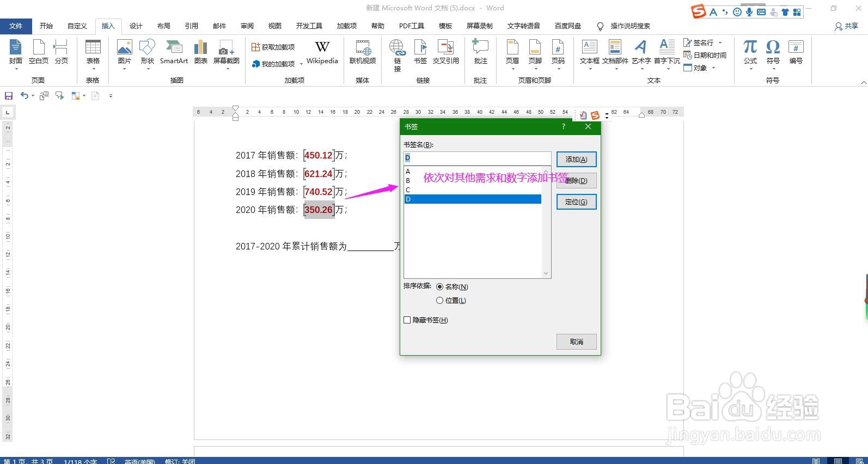Switch to the Design (设计) tab
The height and width of the screenshot is (464, 868).
coord(136,26)
